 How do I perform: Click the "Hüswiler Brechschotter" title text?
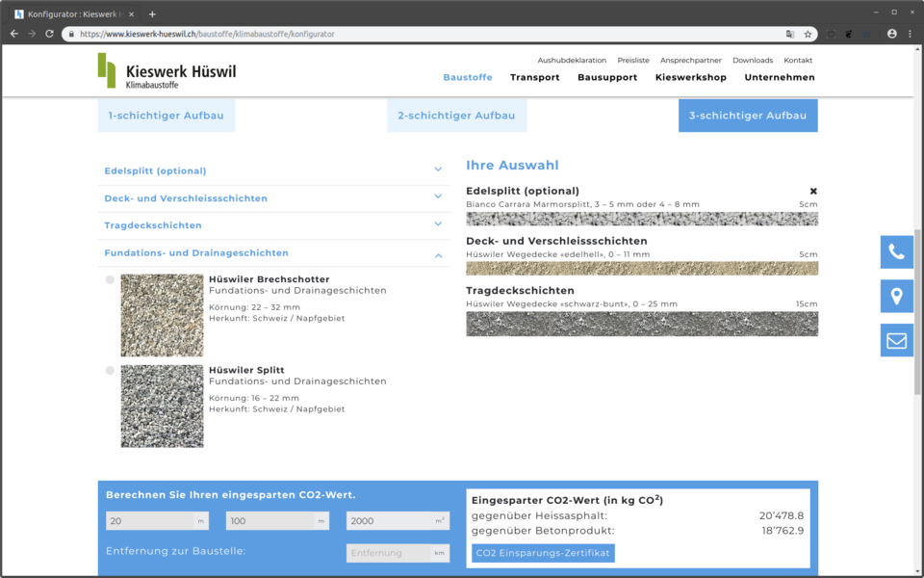(x=269, y=279)
